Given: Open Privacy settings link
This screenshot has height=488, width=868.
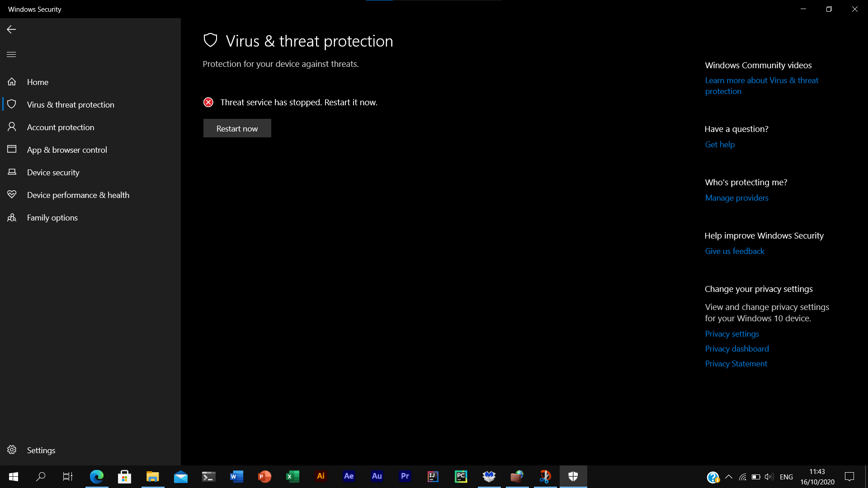Looking at the screenshot, I should point(732,334).
